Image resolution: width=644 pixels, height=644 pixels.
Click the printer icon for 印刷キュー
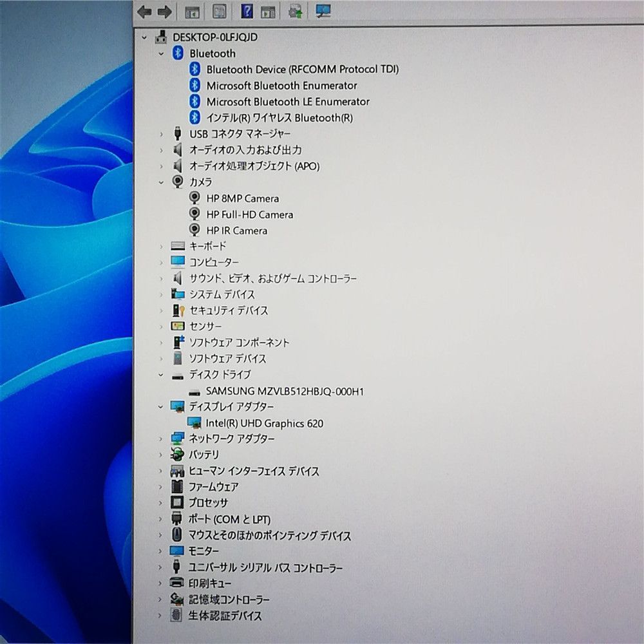click(x=176, y=582)
